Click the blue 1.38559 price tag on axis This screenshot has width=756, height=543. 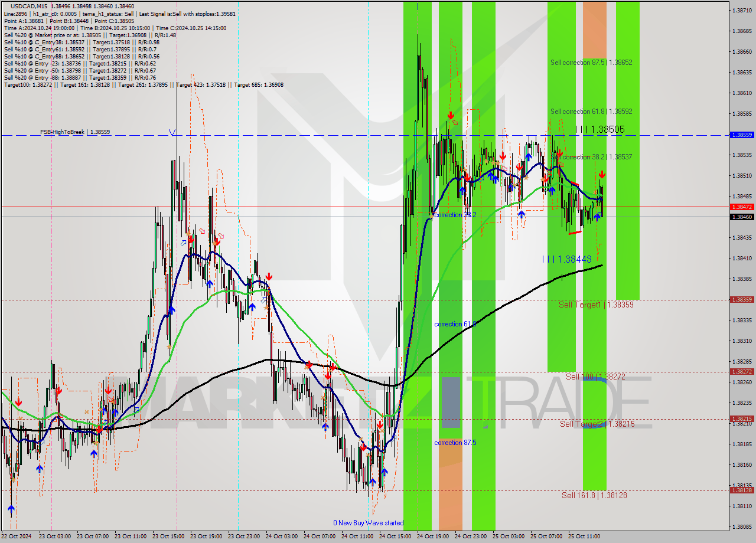click(742, 135)
